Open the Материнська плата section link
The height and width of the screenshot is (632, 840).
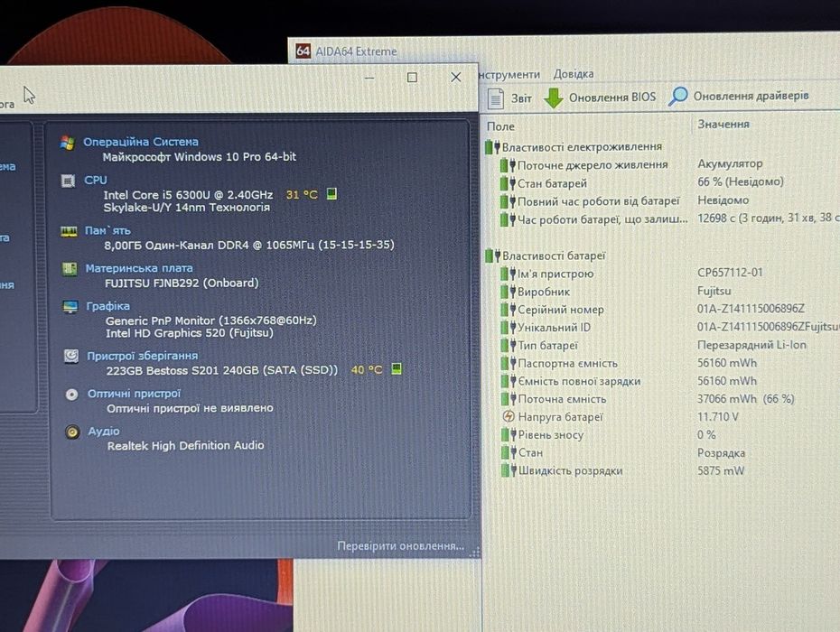(x=139, y=268)
